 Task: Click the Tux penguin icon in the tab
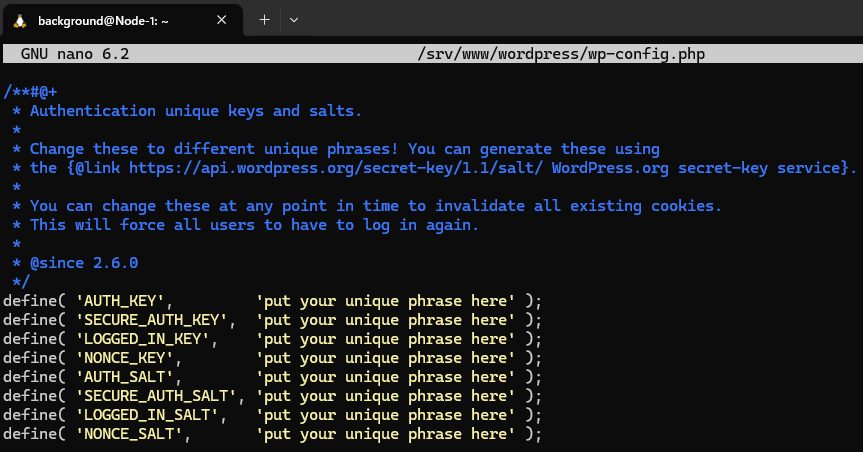[19, 20]
